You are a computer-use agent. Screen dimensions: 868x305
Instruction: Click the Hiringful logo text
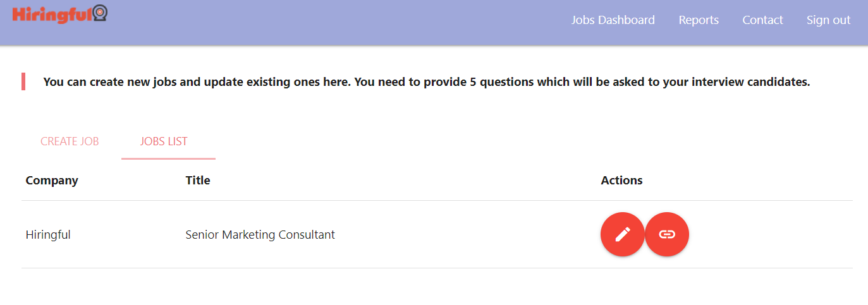tap(52, 15)
